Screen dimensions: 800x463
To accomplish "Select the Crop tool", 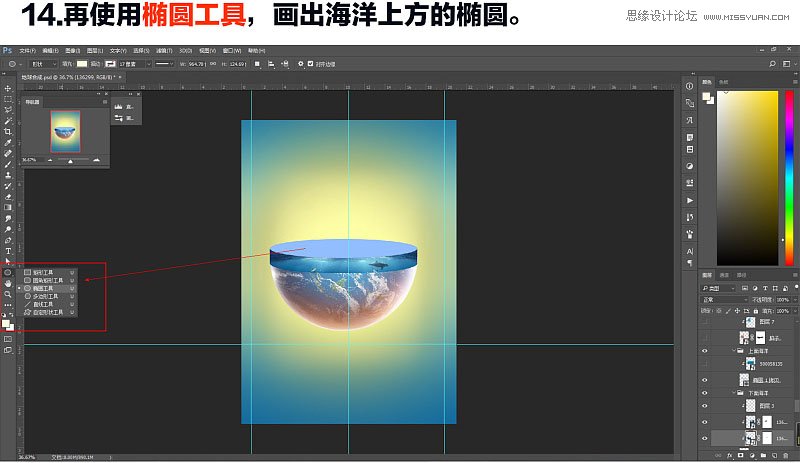I will click(8, 131).
